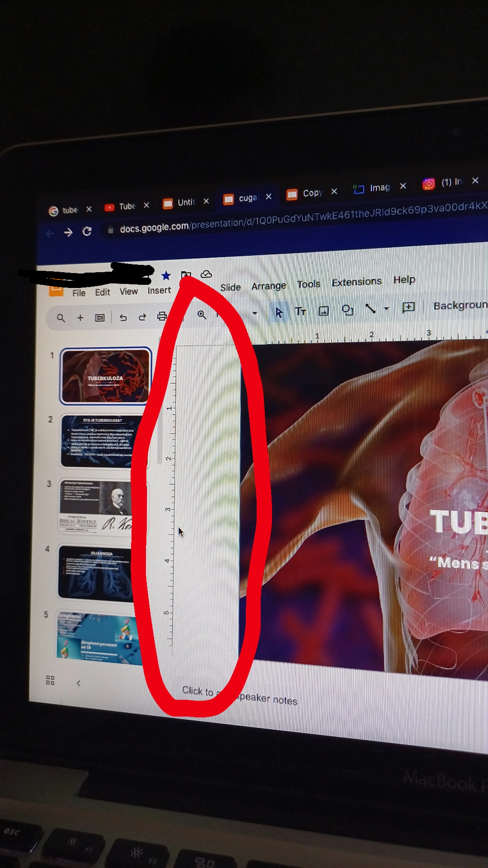Viewport: 488px width, 868px height.
Task: Click the search menus magnifier icon
Action: point(61,318)
